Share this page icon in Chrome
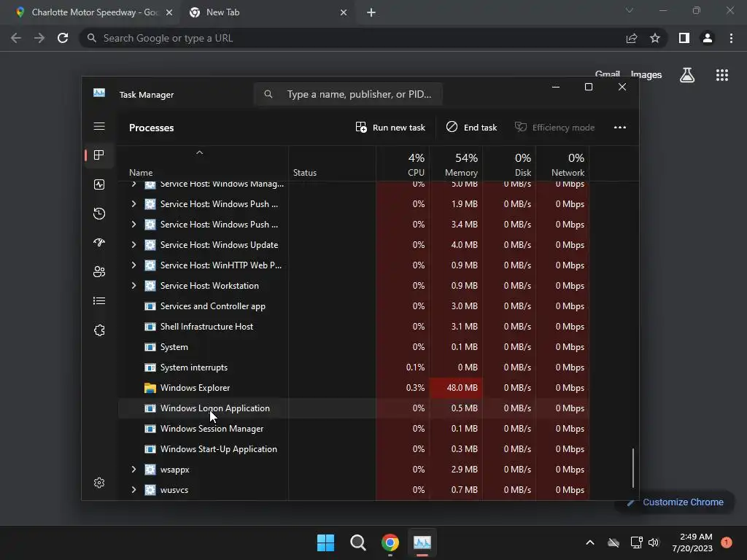Image resolution: width=747 pixels, height=560 pixels. coord(632,38)
